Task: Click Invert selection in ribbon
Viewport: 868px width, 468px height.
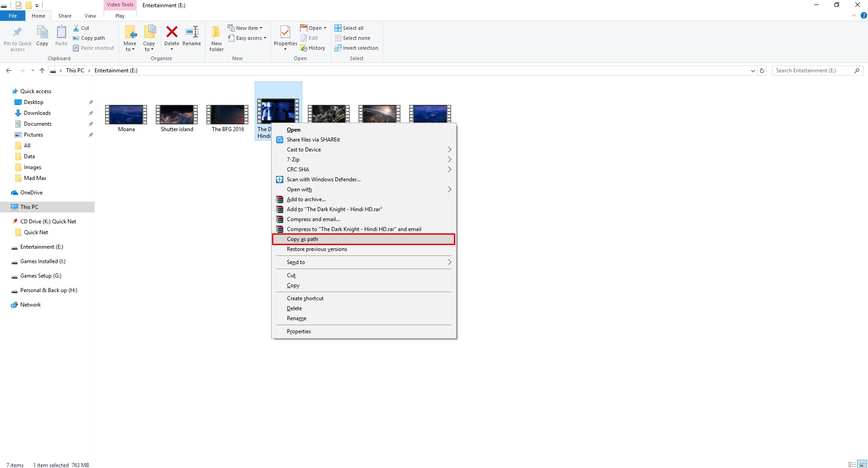Action: point(356,48)
